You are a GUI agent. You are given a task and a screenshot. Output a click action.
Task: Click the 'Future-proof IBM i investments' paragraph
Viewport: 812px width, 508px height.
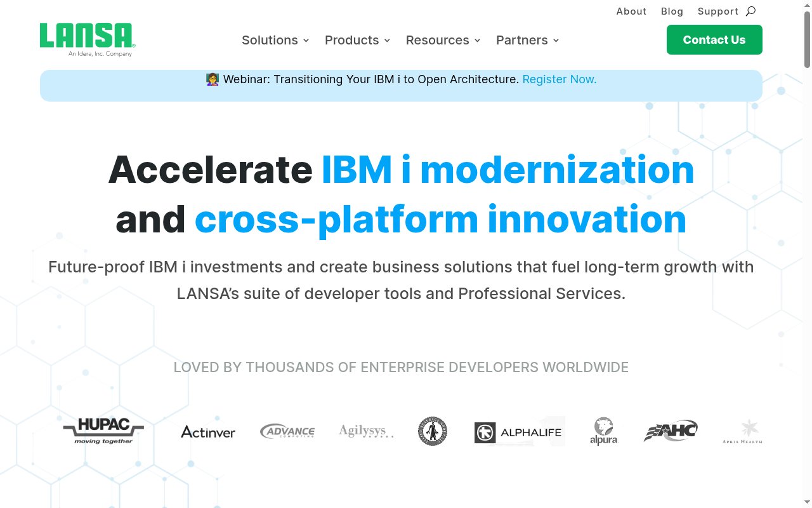coord(401,280)
